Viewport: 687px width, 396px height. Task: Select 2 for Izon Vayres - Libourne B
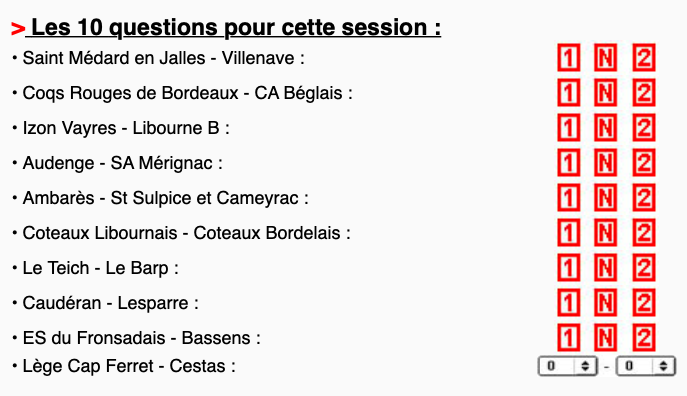[644, 127]
